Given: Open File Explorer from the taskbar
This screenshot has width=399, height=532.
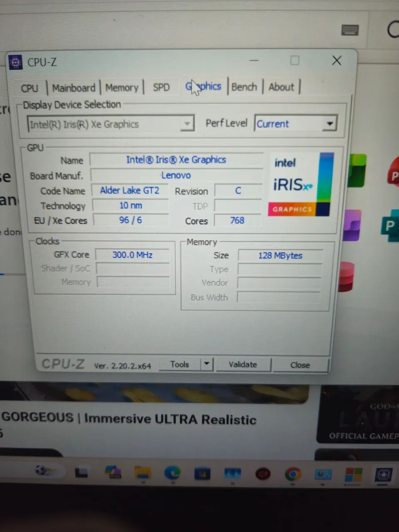Looking at the screenshot, I should (143, 473).
